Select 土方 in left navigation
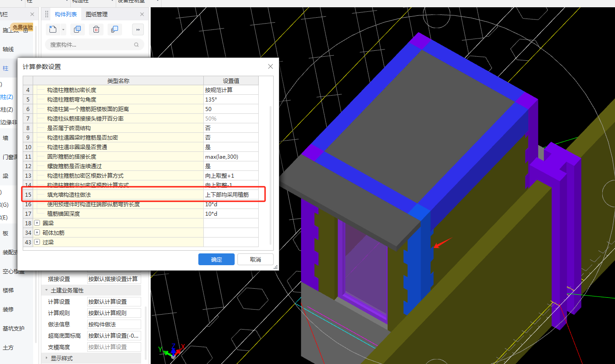This screenshot has width=615, height=364. click(x=8, y=347)
